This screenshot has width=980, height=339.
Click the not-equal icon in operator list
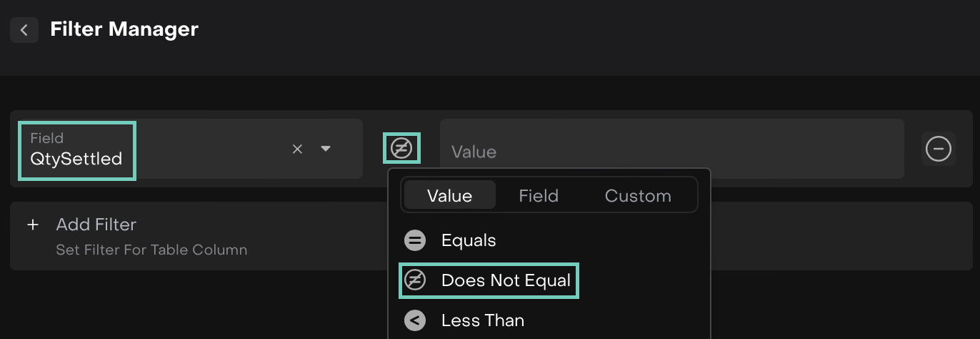pos(415,280)
